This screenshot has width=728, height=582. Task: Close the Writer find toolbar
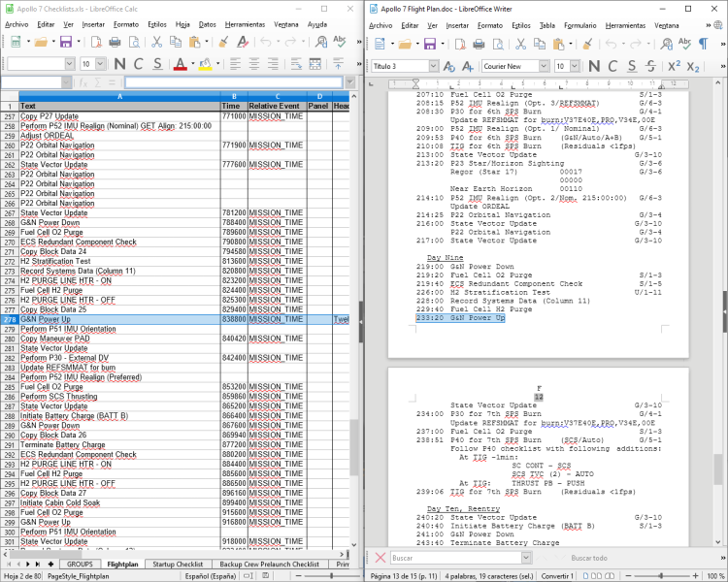pos(381,558)
